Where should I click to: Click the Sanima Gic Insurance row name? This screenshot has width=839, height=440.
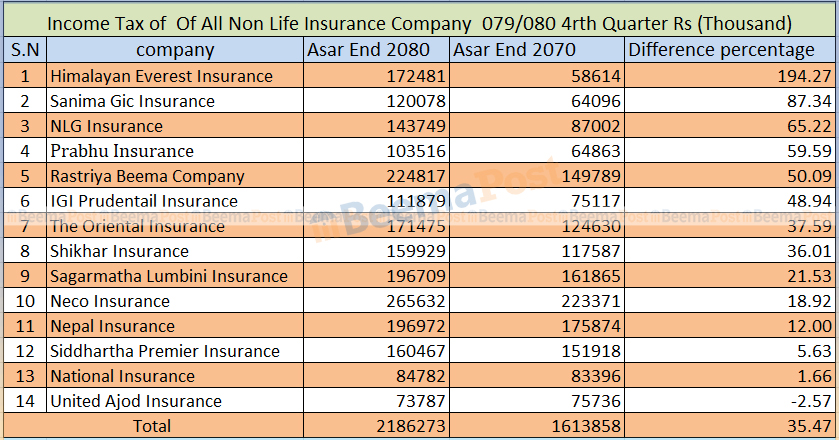click(x=133, y=101)
